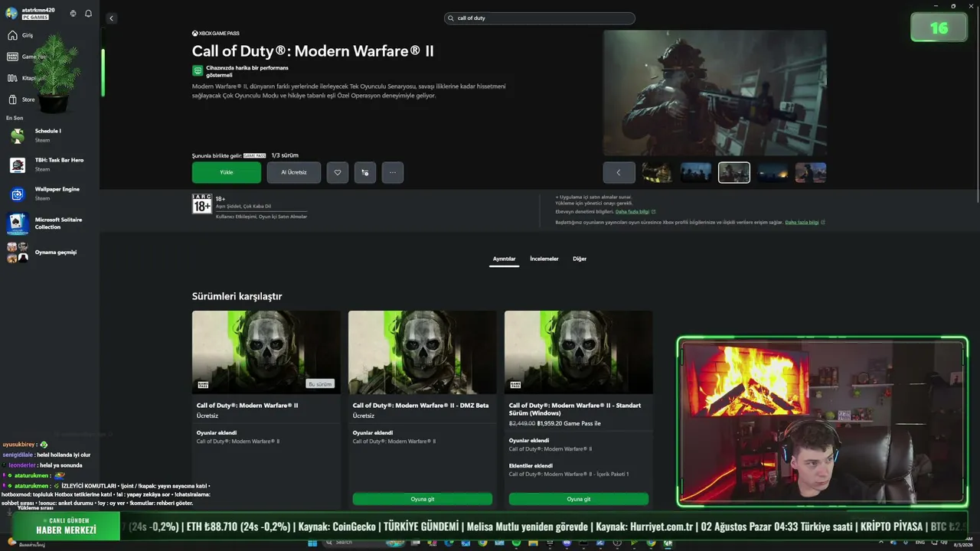The image size is (980, 551).
Task: Select the Modern Warfare II DMZ Beta card image
Action: 423,352
